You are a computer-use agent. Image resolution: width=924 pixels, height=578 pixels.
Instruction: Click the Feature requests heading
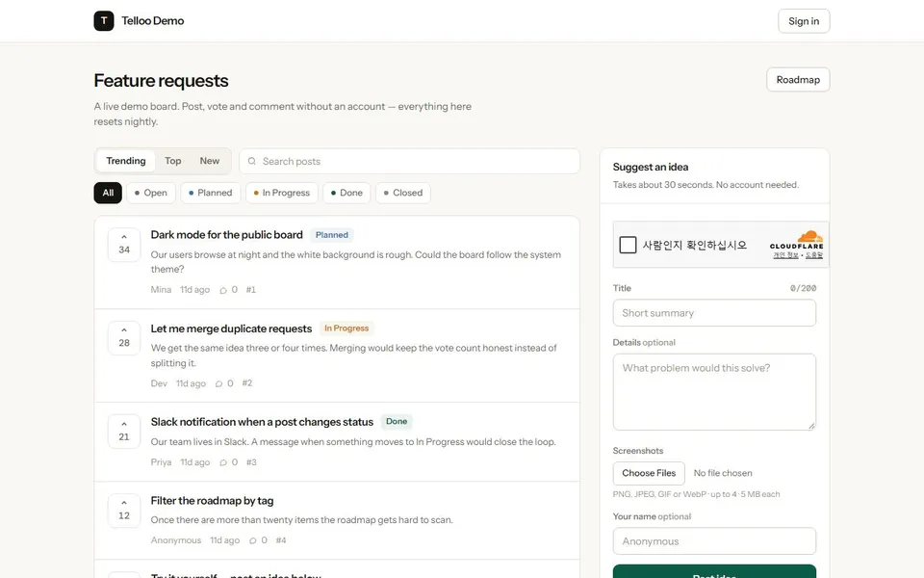pos(161,80)
